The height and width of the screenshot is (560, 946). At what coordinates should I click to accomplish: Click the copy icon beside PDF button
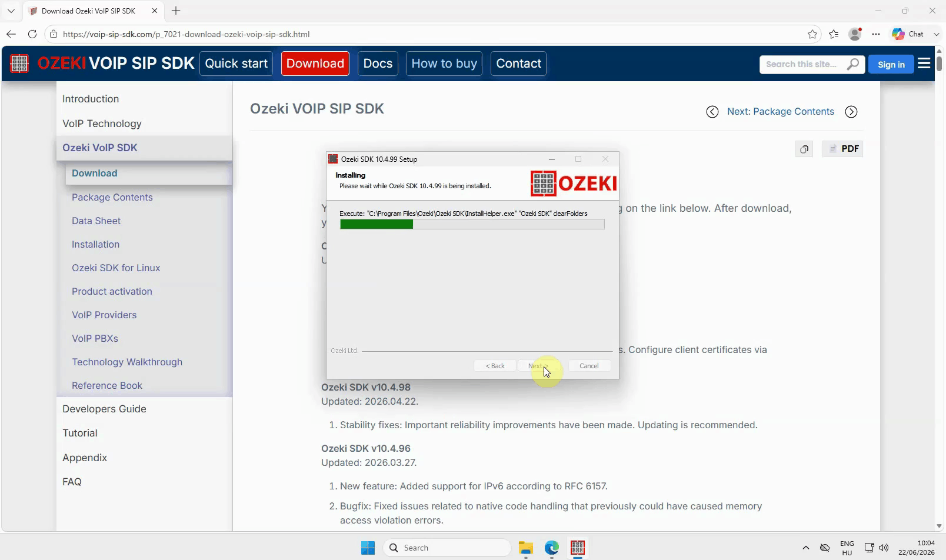(x=804, y=149)
